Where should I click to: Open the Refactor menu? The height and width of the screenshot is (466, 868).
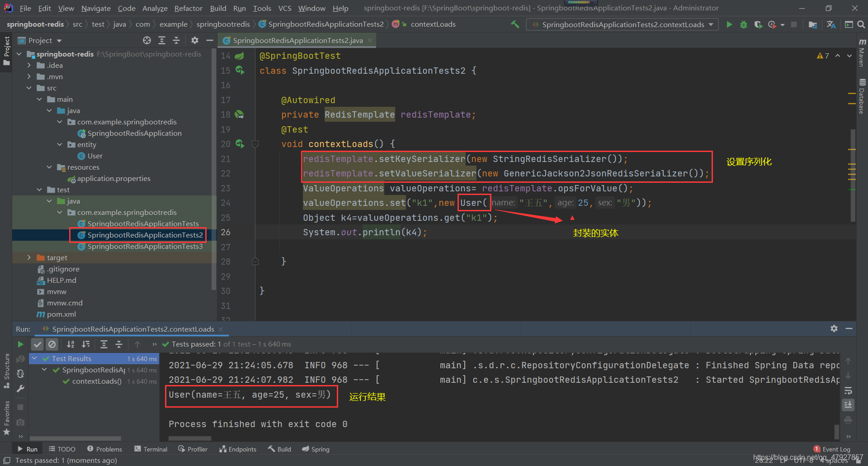click(189, 8)
